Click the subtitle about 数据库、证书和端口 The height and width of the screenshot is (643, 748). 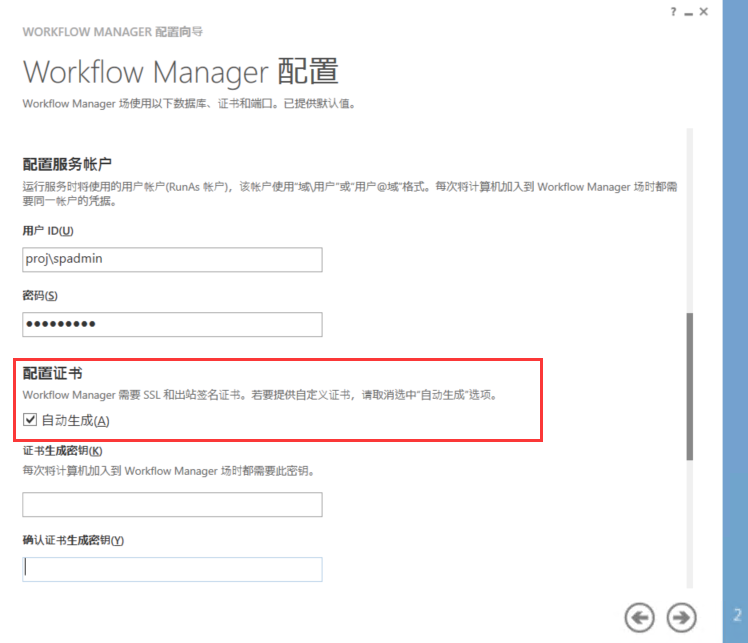(x=190, y=104)
